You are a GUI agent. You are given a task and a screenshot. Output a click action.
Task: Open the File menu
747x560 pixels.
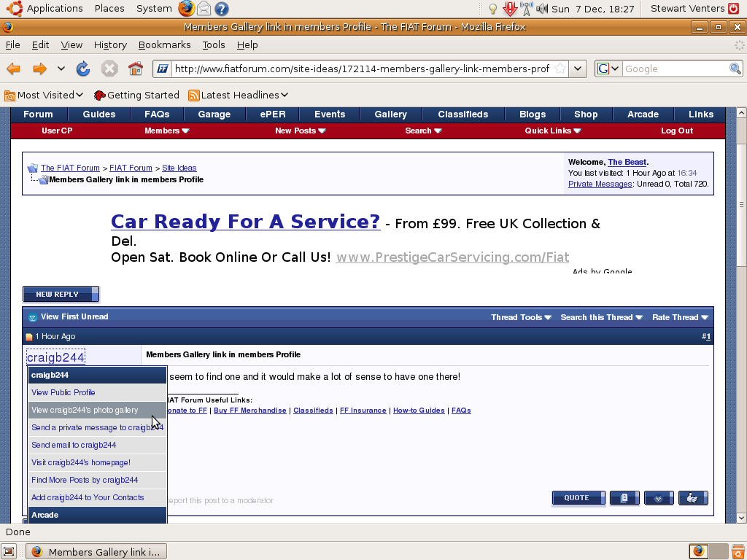tap(13, 44)
